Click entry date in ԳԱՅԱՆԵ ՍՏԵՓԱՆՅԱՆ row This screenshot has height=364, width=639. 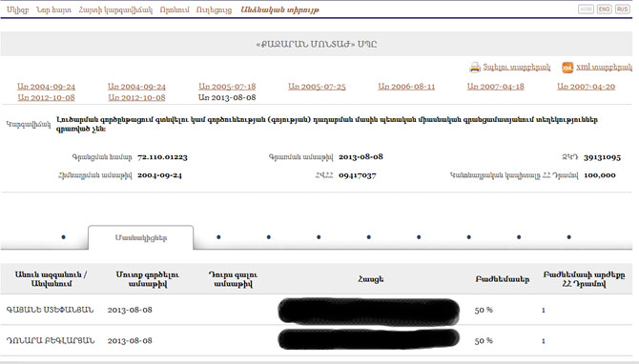tap(130, 310)
